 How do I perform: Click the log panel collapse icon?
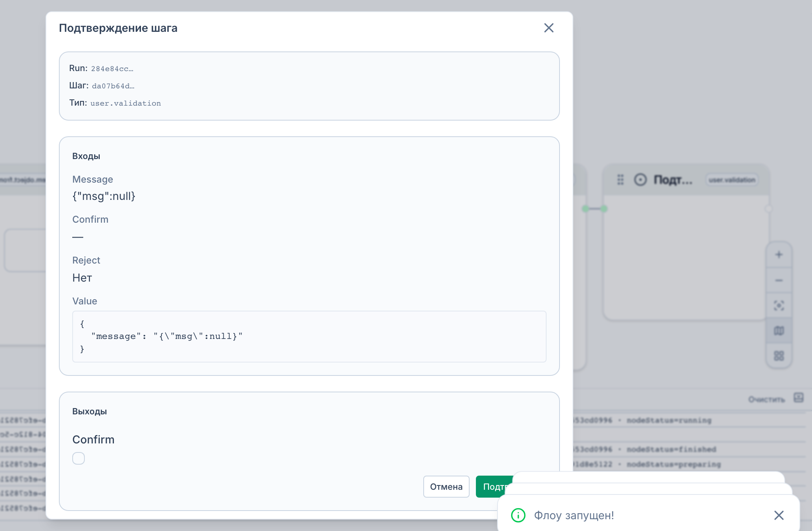tap(798, 397)
